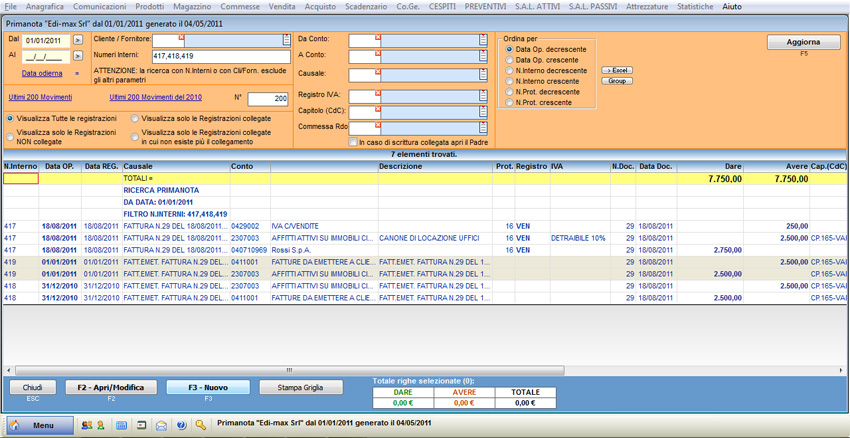This screenshot has height=438, width=850.
Task: Clear the Causale field using red X
Action: click(x=378, y=73)
